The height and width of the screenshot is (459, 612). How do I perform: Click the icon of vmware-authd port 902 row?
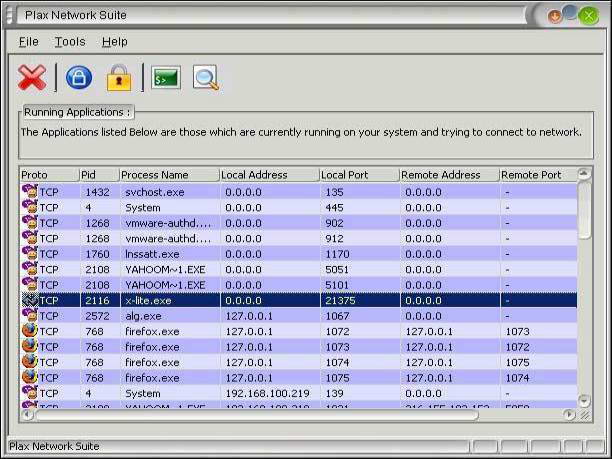pos(29,222)
